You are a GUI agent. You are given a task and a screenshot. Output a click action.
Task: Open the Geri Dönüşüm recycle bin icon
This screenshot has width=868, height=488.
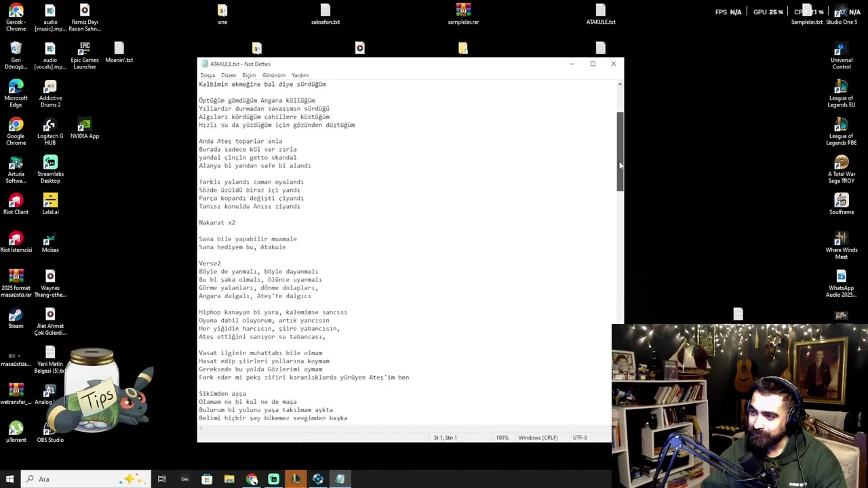click(x=16, y=56)
